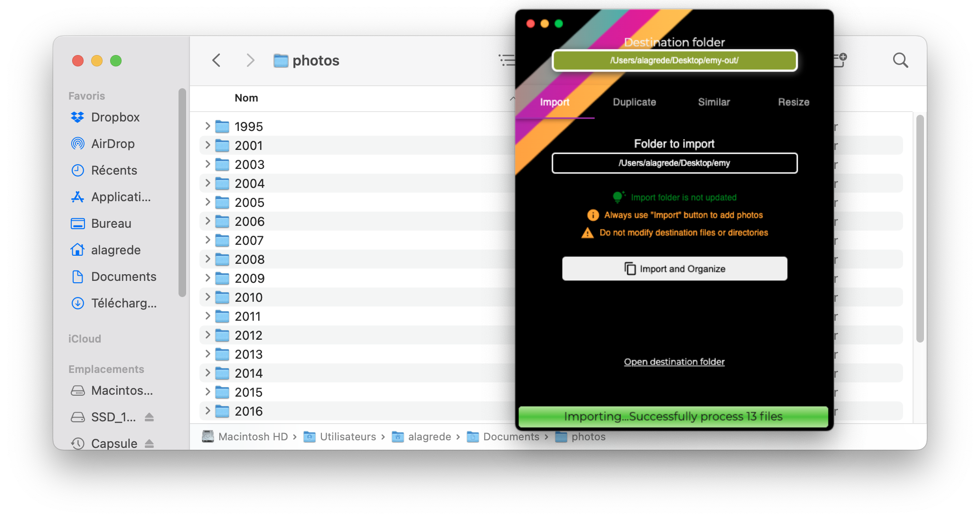Click the Destination folder path field
The image size is (980, 520).
click(x=674, y=61)
